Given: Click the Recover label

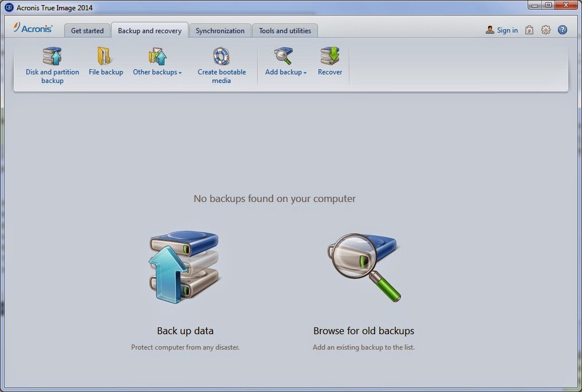Looking at the screenshot, I should [330, 72].
